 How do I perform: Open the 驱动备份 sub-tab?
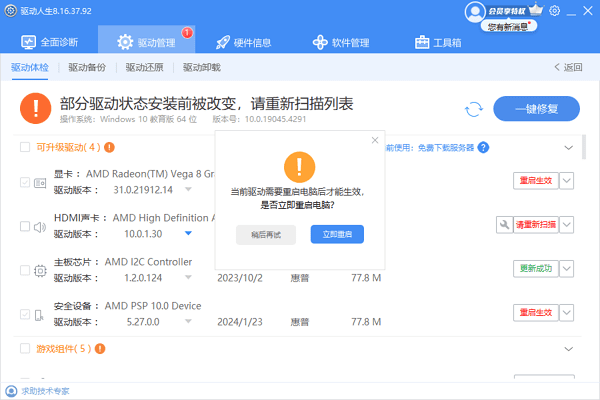pos(86,68)
